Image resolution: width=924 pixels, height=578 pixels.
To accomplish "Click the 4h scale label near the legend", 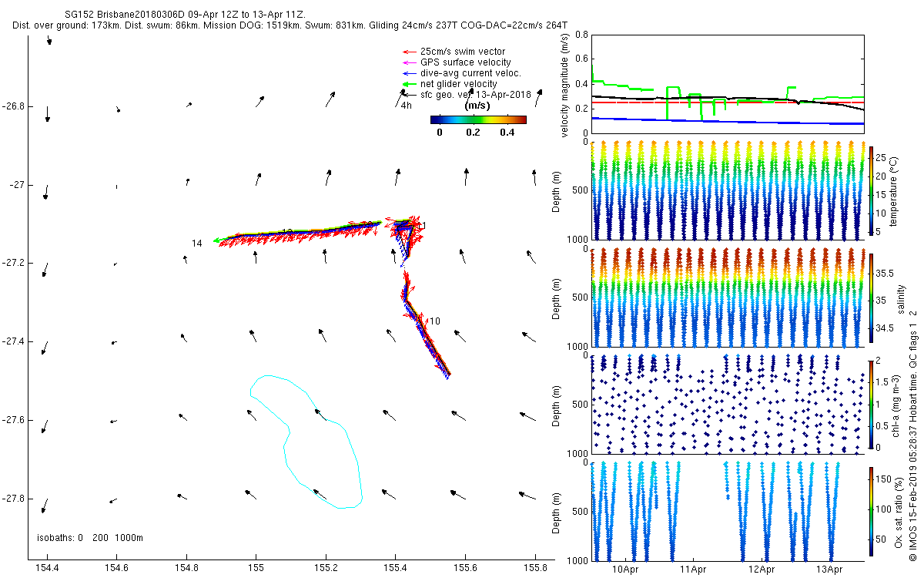I will [406, 106].
